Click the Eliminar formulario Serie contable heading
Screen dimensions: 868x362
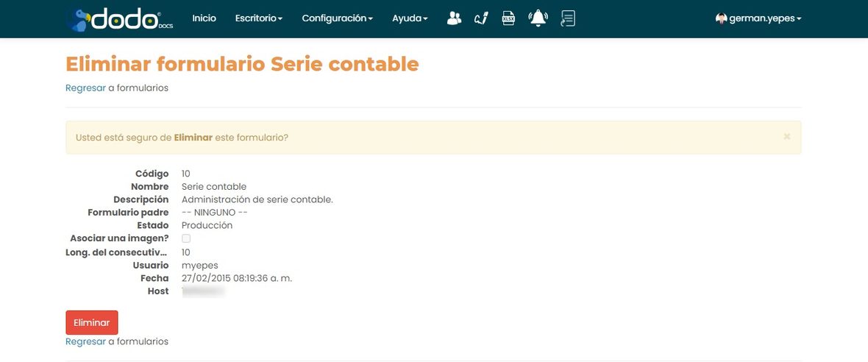click(x=242, y=64)
